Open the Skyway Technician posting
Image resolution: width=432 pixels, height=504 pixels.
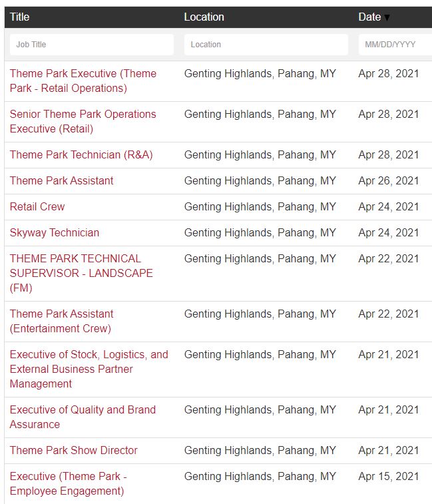55,233
